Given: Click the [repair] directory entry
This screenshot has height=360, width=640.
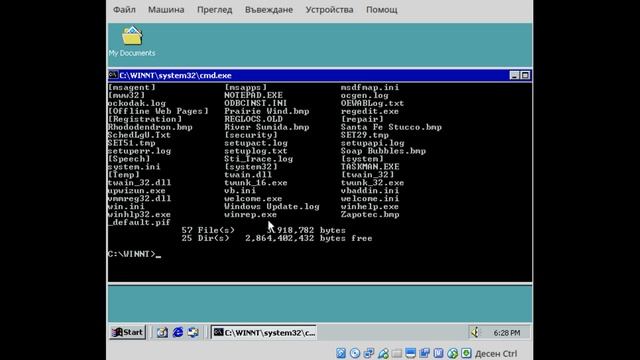Looking at the screenshot, I should [362, 119].
